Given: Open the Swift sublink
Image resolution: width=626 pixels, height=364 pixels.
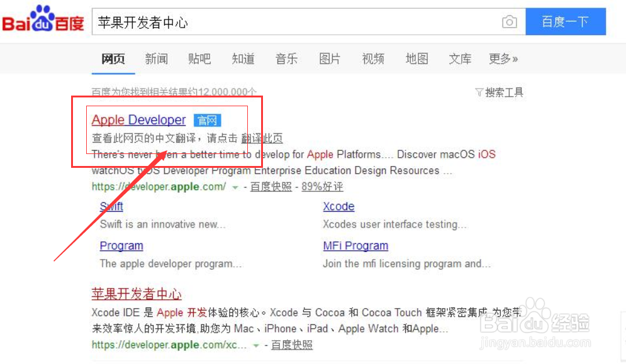Looking at the screenshot, I should tap(111, 206).
